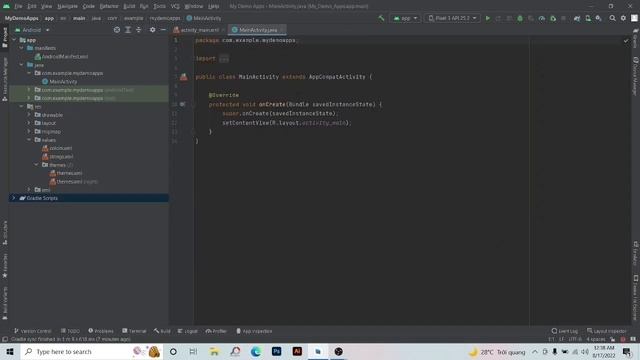This screenshot has height=360, width=640.
Task: Open the app run configuration dropdown
Action: [x=405, y=18]
